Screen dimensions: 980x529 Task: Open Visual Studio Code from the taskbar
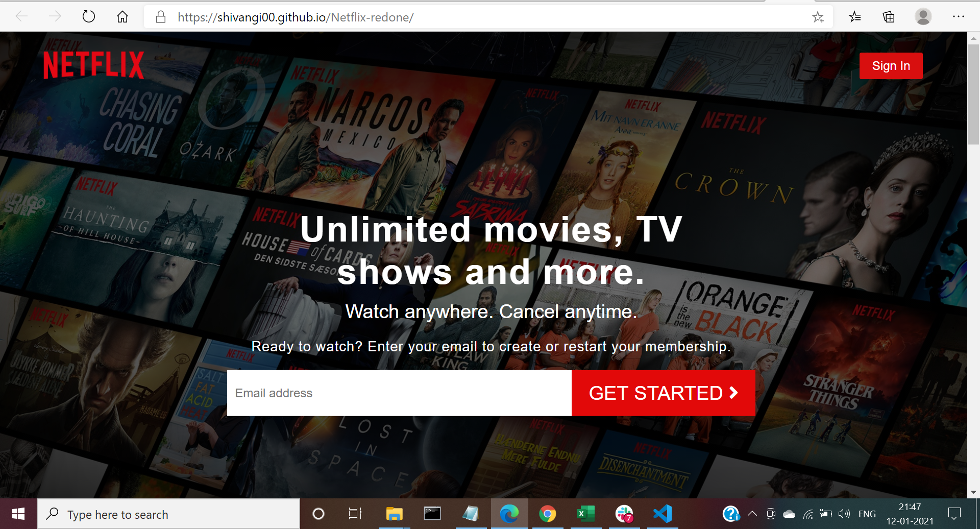pyautogui.click(x=663, y=514)
